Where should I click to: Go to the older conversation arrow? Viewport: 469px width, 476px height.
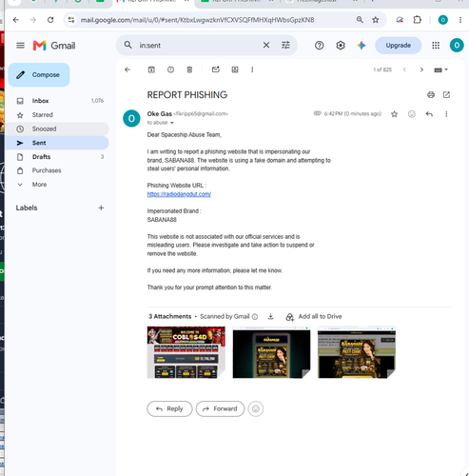click(x=421, y=69)
